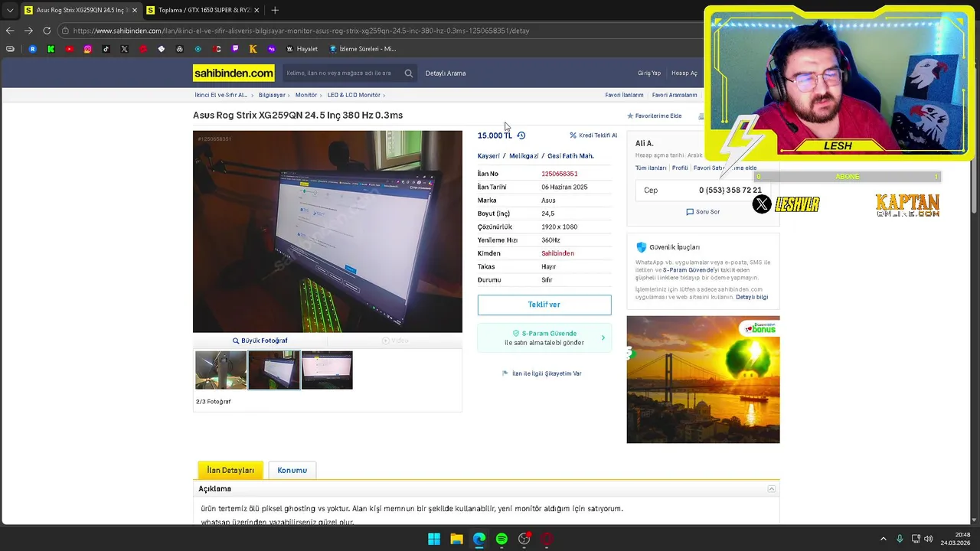Click the Hesap Aç register link
The width and height of the screenshot is (980, 551).
[684, 73]
